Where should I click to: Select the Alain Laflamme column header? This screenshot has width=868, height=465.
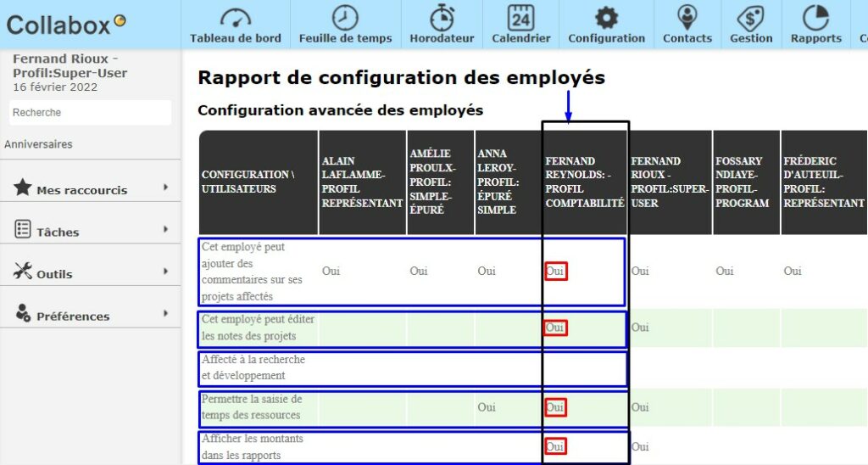[362, 182]
